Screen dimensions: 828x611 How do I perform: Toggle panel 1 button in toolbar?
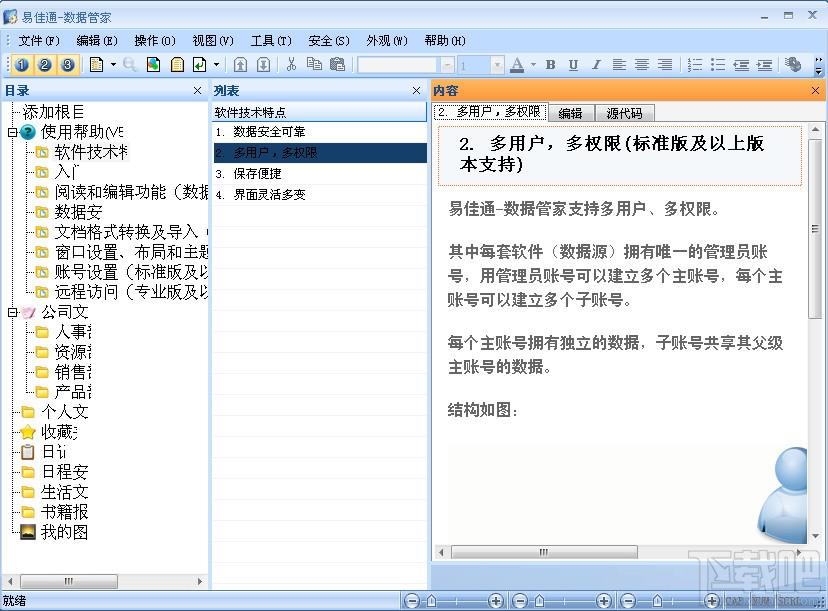point(22,65)
